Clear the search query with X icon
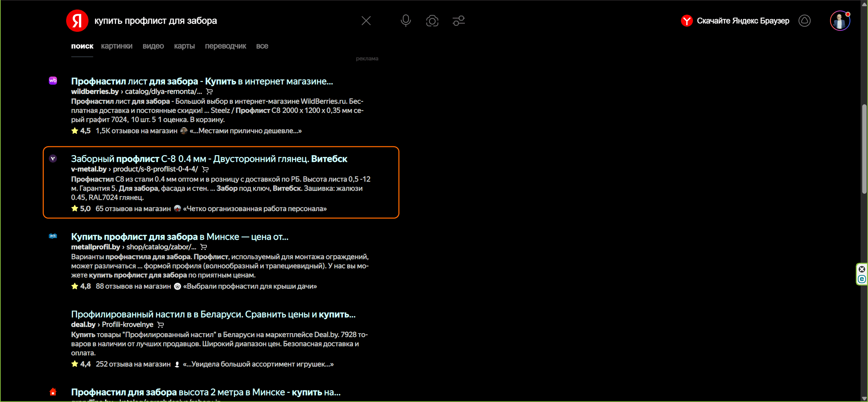Screen dimensions: 868x402 coord(366,21)
